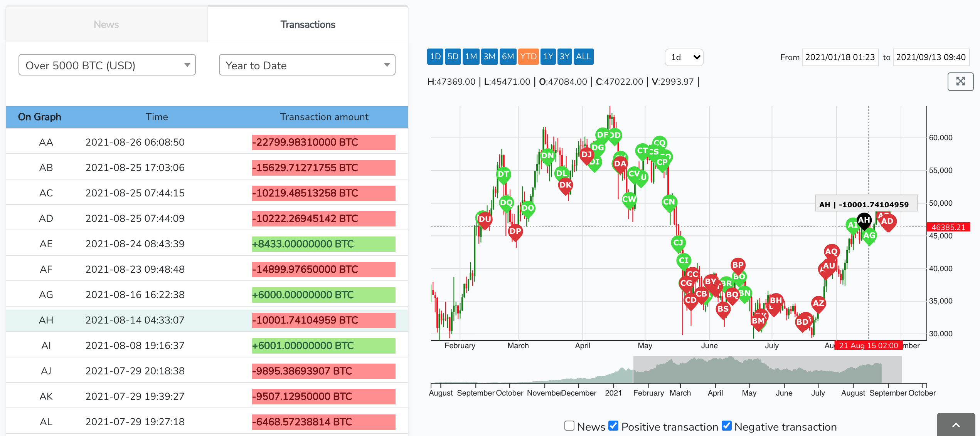
Task: Click the CN green transaction marker
Action: point(669,202)
